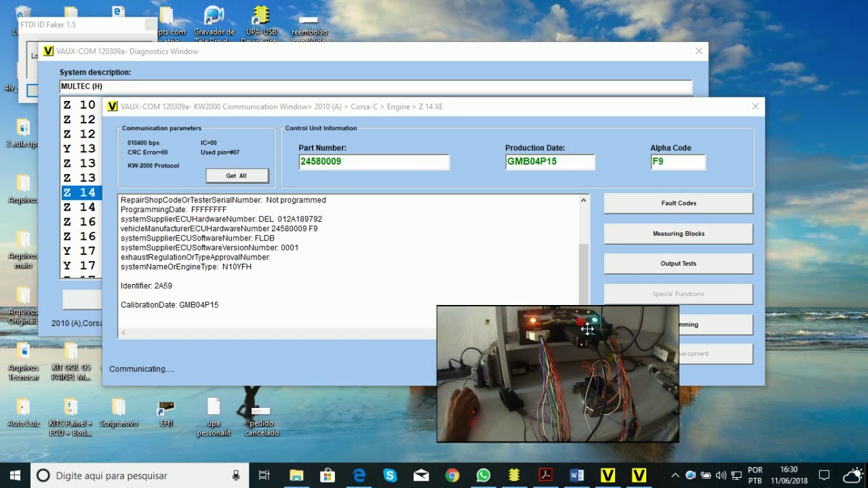This screenshot has width=868, height=488.
Task: Open the Fault Codes function
Action: click(x=678, y=203)
